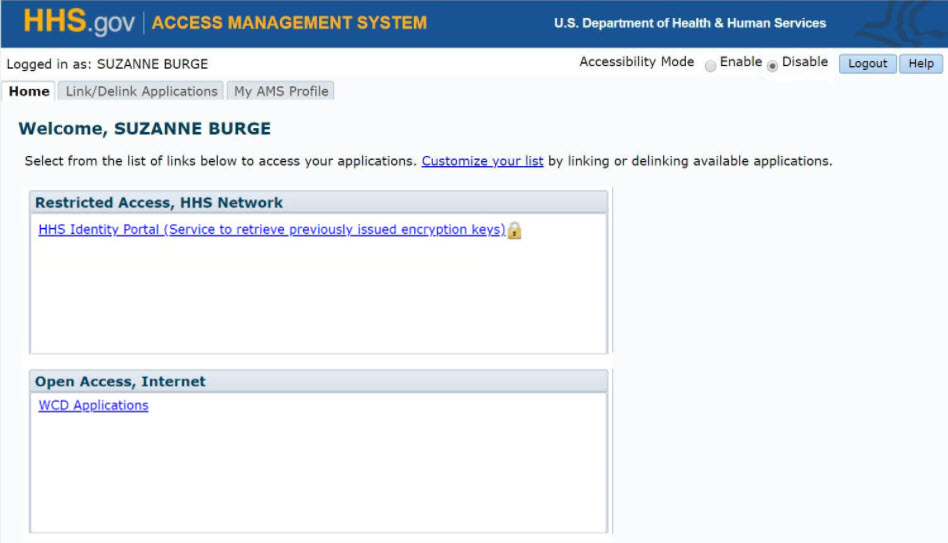The width and height of the screenshot is (948, 543).
Task: Go to the My AMS Profile tab
Action: pyautogui.click(x=281, y=91)
